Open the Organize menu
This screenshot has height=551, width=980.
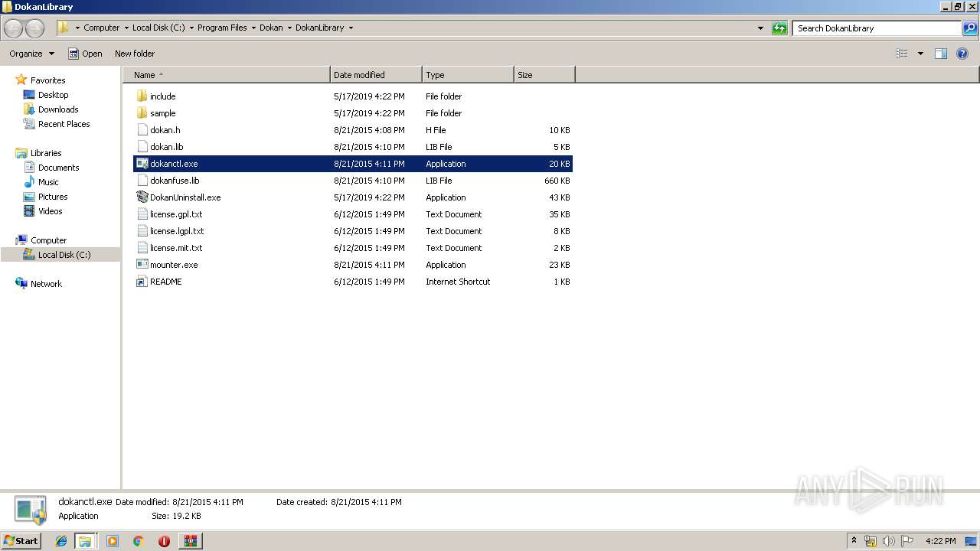tap(31, 54)
